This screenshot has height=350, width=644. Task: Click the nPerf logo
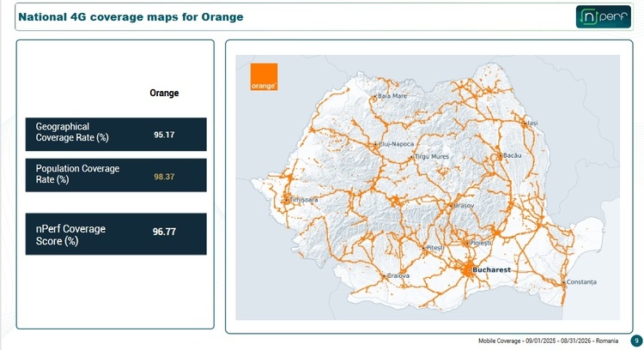point(604,17)
